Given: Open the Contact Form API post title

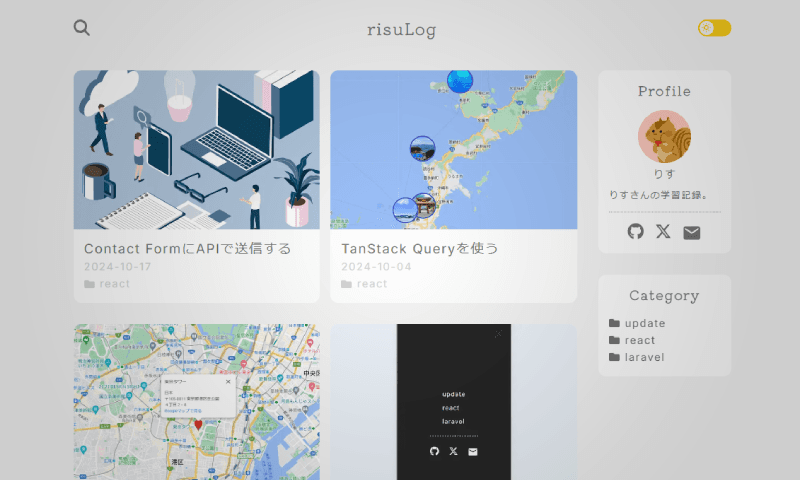Looking at the screenshot, I should (x=187, y=248).
